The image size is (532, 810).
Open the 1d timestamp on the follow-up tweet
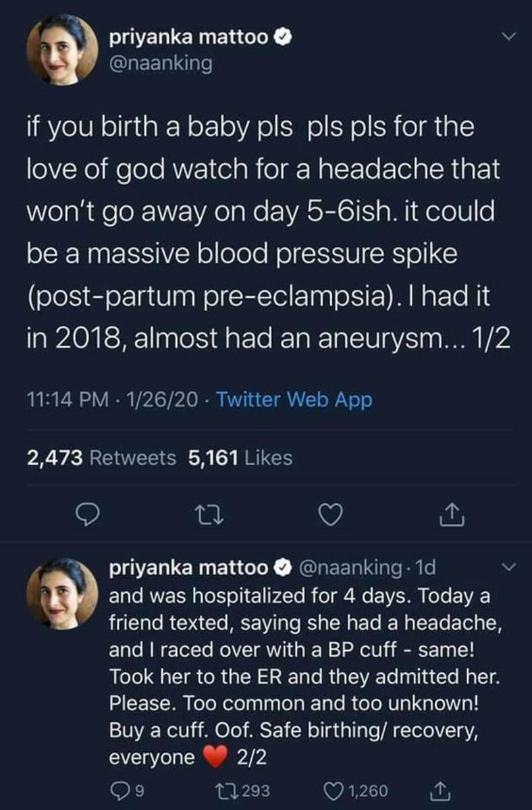tap(426, 568)
